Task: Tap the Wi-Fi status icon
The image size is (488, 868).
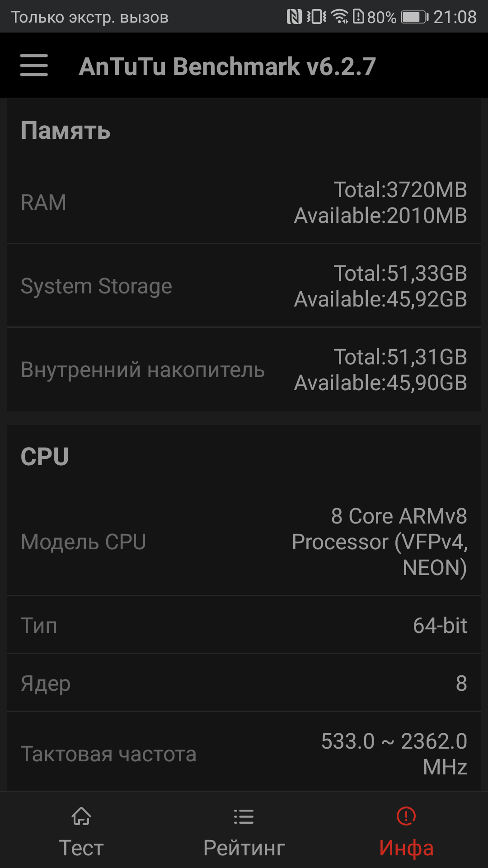Action: click(x=339, y=17)
